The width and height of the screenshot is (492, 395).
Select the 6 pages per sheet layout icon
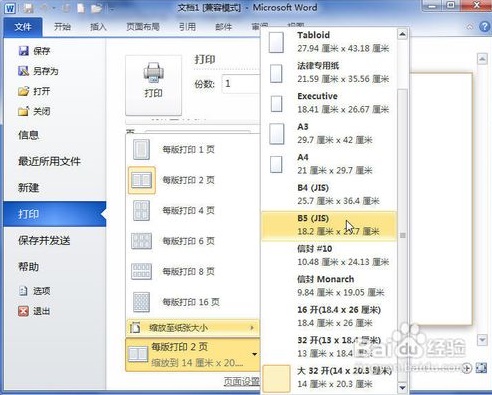tap(141, 241)
